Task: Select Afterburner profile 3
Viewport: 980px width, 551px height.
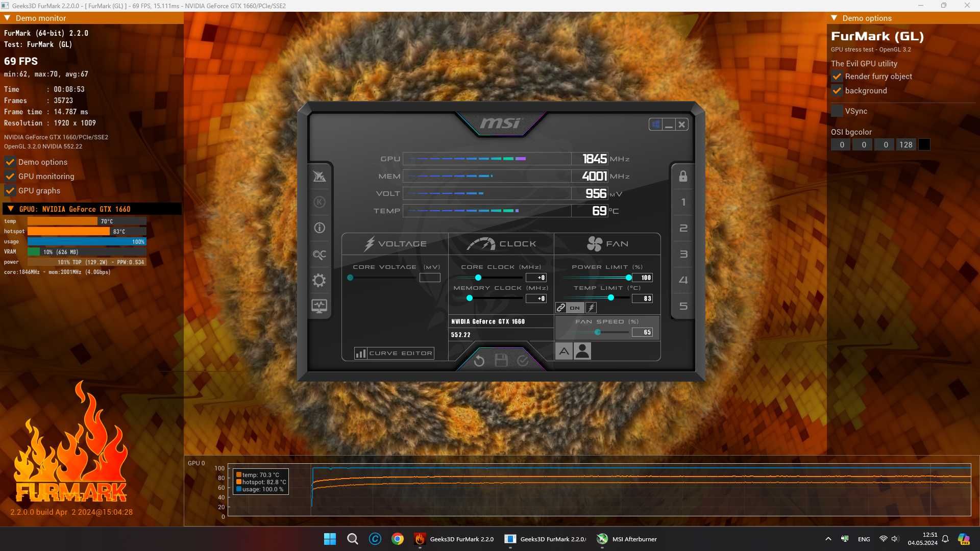Action: tap(683, 254)
